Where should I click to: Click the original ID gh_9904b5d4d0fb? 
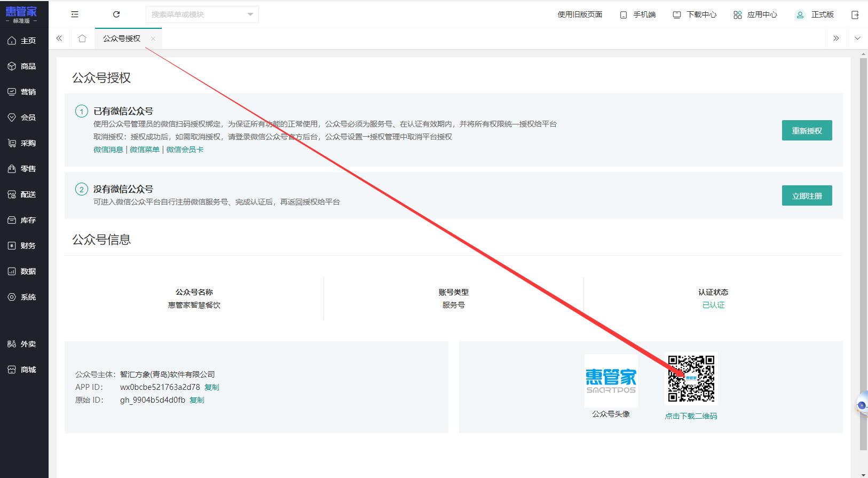(153, 400)
